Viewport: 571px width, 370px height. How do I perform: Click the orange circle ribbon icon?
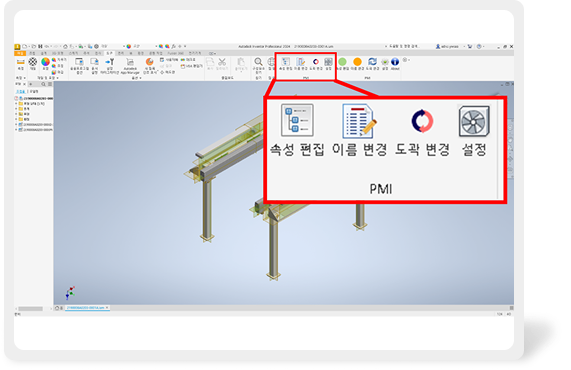pyautogui.click(x=358, y=62)
